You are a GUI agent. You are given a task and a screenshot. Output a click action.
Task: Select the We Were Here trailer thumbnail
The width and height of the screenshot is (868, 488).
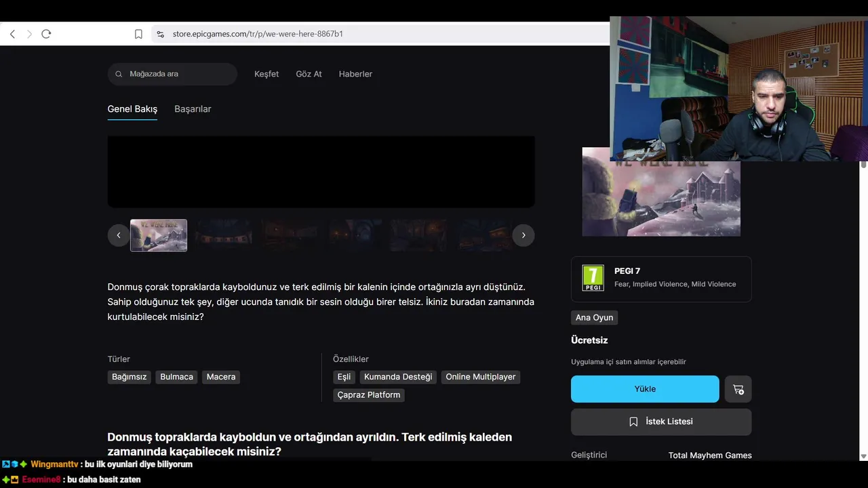coord(159,235)
